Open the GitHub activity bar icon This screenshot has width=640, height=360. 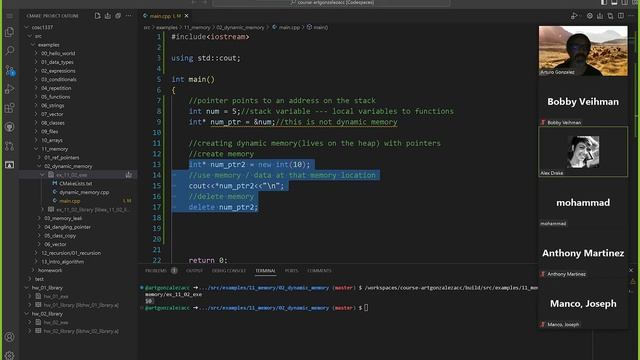point(9,127)
